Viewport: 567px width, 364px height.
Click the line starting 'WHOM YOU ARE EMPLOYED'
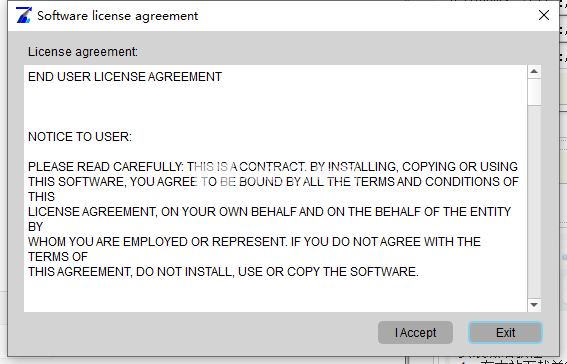pyautogui.click(x=254, y=242)
